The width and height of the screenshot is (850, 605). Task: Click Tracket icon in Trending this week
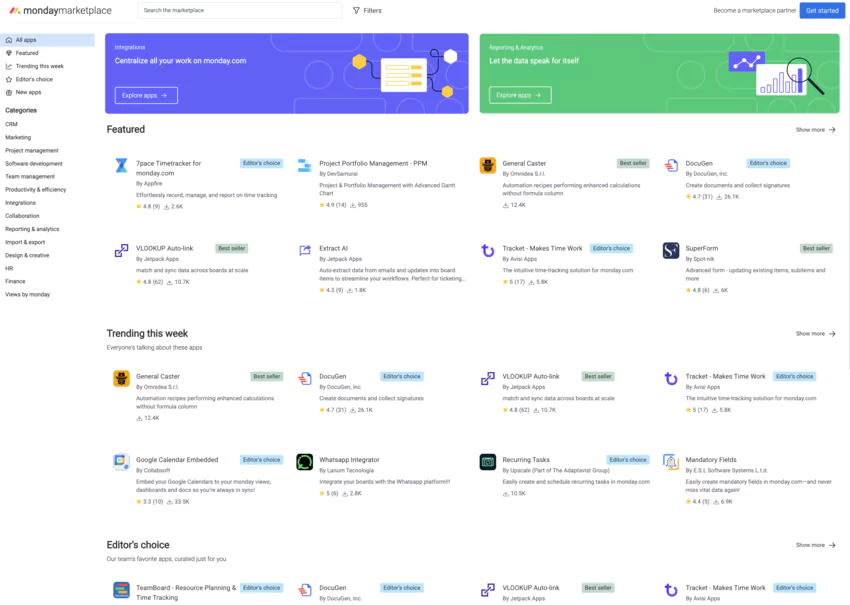tap(671, 378)
